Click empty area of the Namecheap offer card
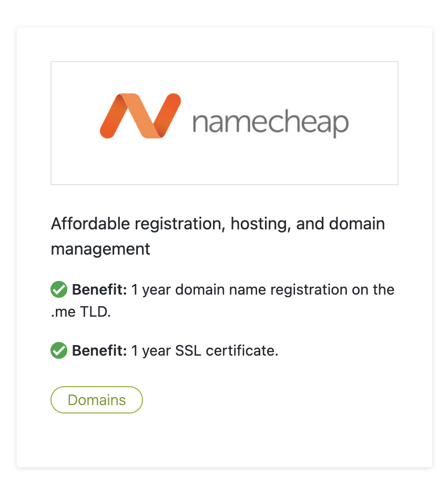The width and height of the screenshot is (448, 484). pos(278,432)
